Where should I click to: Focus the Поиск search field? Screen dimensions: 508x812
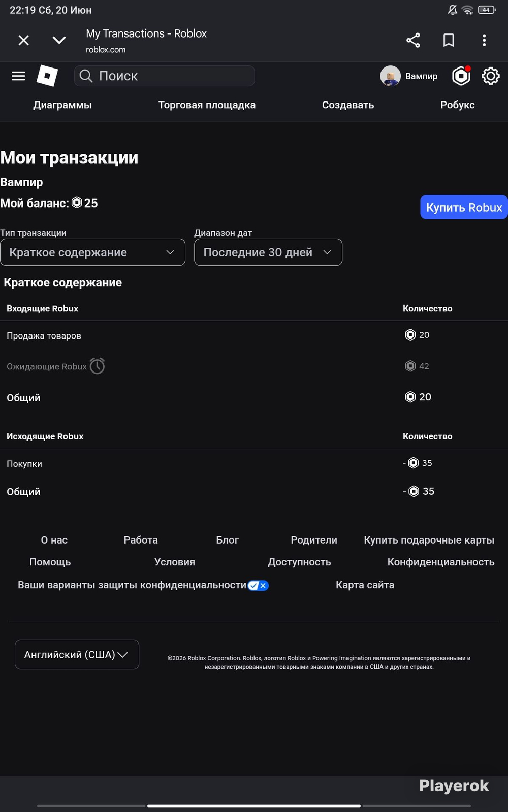coord(165,76)
